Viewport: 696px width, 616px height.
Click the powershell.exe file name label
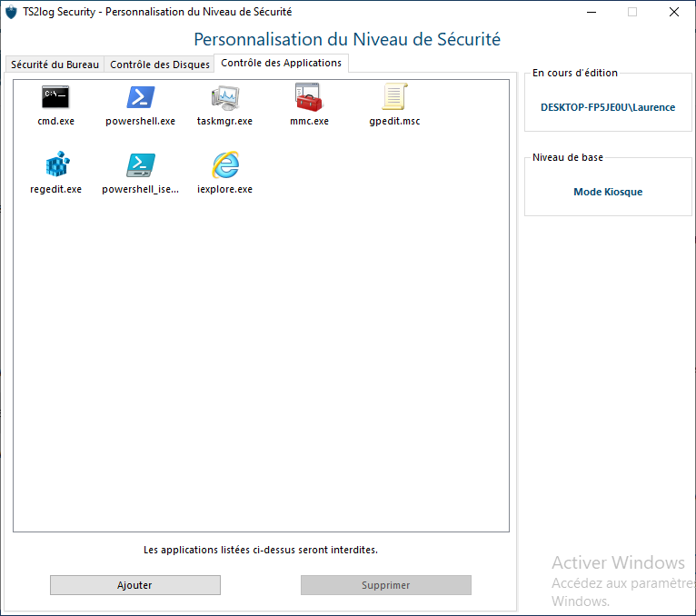click(x=140, y=121)
